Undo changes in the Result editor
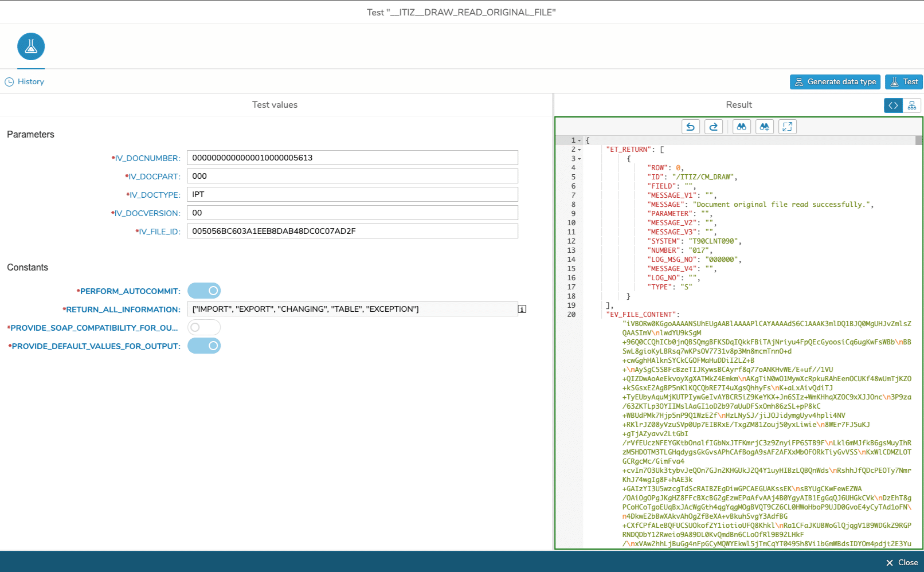The height and width of the screenshot is (572, 924). click(690, 127)
